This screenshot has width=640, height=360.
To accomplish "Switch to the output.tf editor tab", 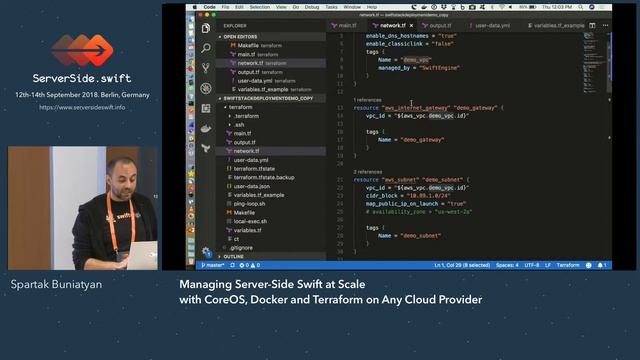I will point(437,25).
